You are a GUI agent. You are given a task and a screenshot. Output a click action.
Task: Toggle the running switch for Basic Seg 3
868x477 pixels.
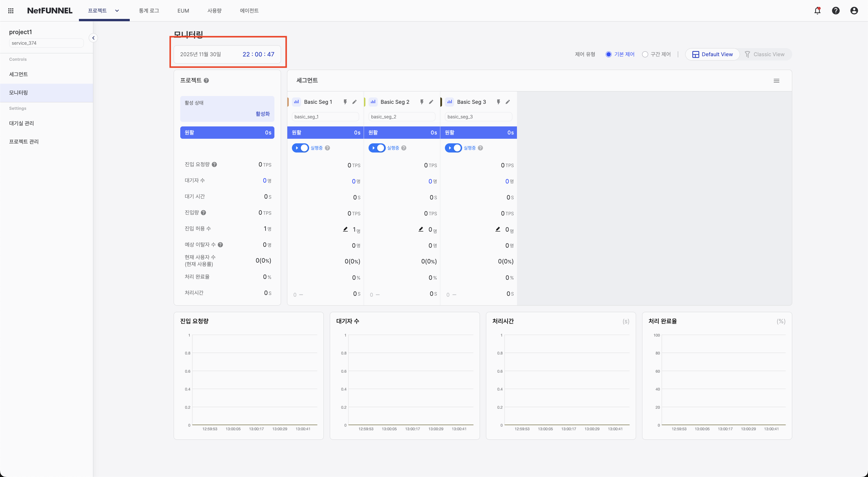(453, 148)
